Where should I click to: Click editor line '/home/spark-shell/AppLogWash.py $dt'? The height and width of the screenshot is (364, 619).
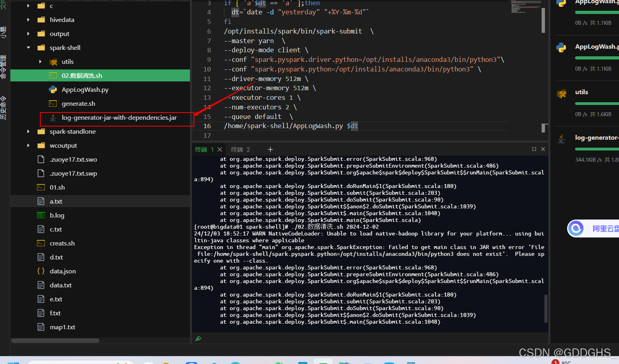291,126
